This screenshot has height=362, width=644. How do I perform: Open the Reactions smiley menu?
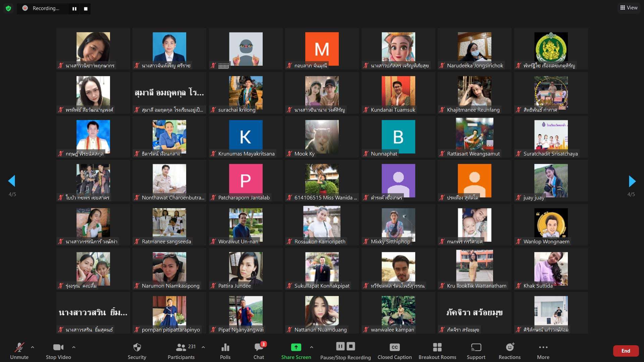pyautogui.click(x=509, y=347)
